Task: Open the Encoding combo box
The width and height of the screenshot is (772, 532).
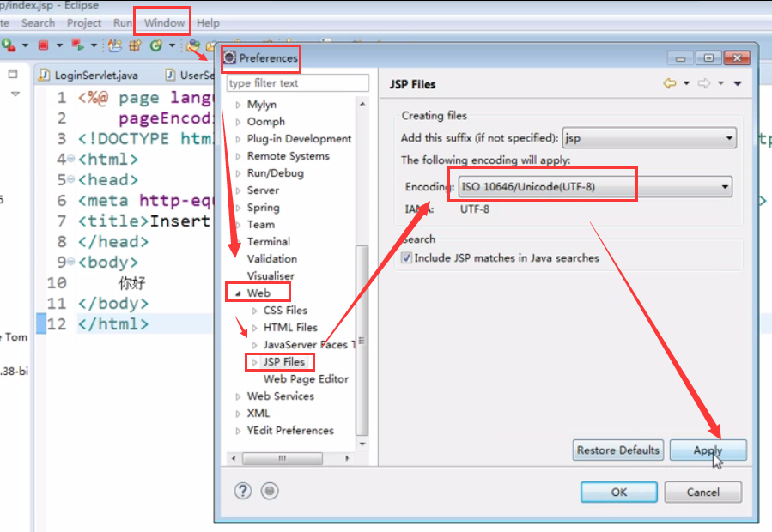Action: coord(595,187)
